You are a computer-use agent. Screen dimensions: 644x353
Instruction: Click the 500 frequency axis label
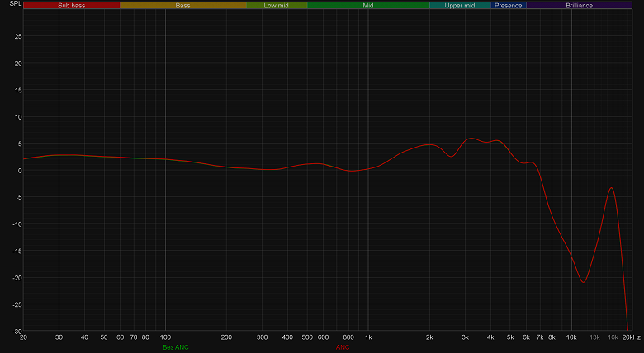tap(307, 337)
